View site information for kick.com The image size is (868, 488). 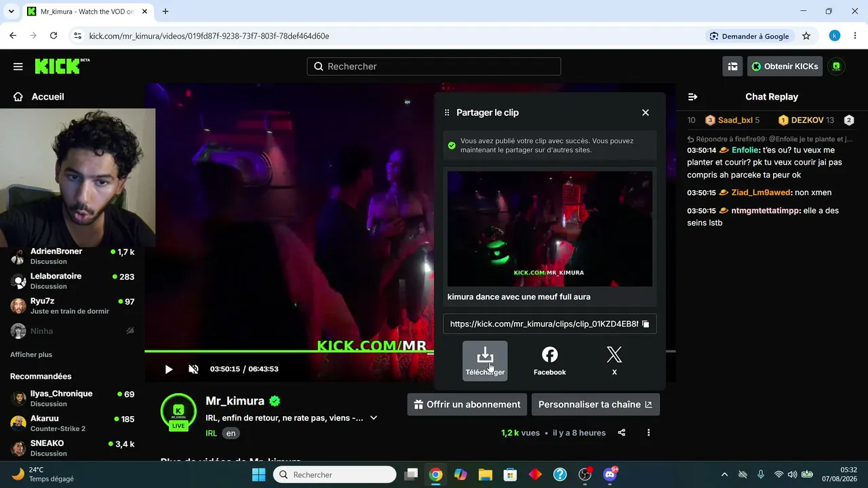[77, 36]
